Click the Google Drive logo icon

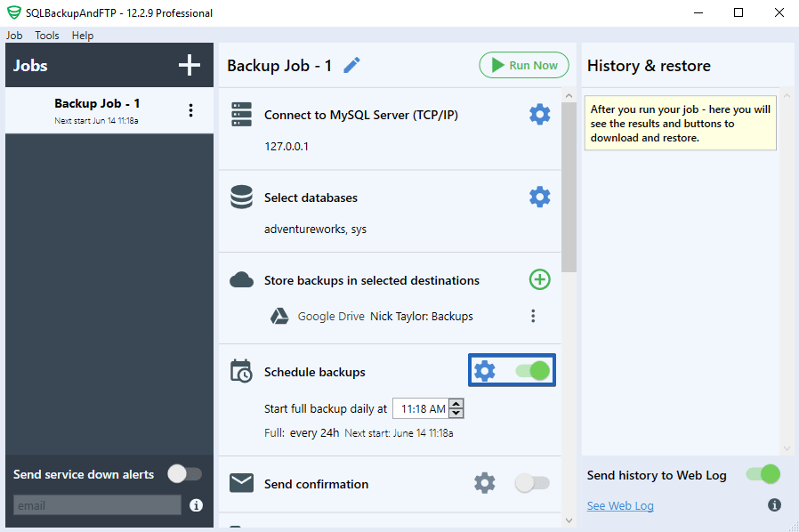(x=279, y=316)
